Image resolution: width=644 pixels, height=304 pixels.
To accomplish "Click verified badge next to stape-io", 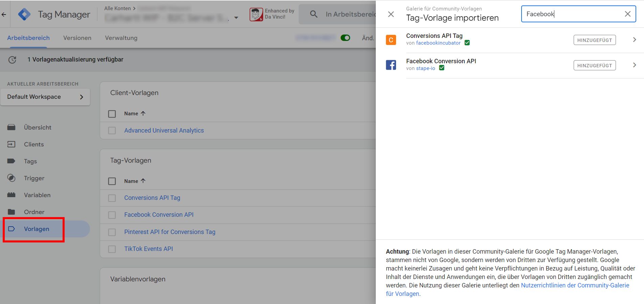I will pos(442,68).
